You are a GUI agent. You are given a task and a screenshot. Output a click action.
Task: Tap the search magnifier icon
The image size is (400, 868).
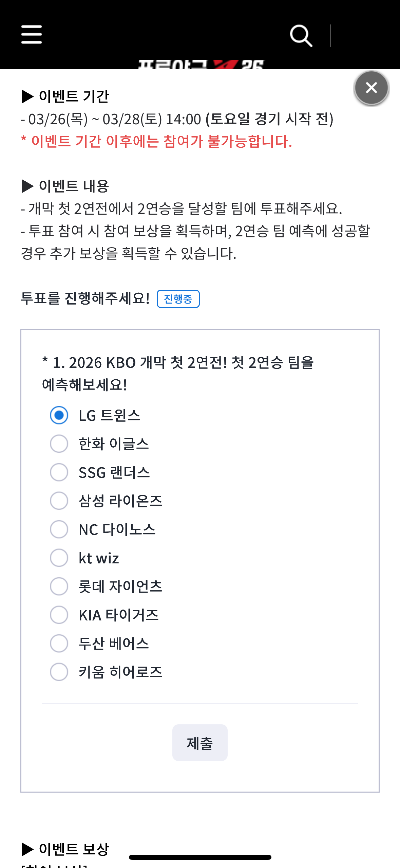[x=301, y=35]
